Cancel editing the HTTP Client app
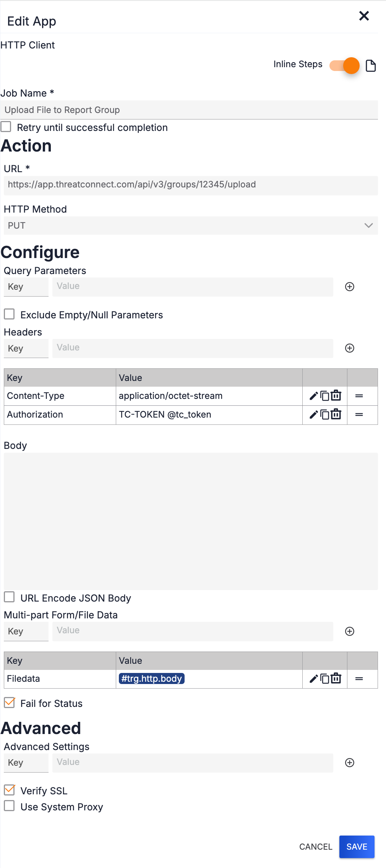 click(x=315, y=847)
